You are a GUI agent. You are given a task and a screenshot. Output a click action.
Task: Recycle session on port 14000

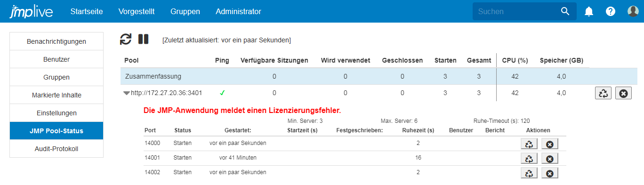point(529,144)
